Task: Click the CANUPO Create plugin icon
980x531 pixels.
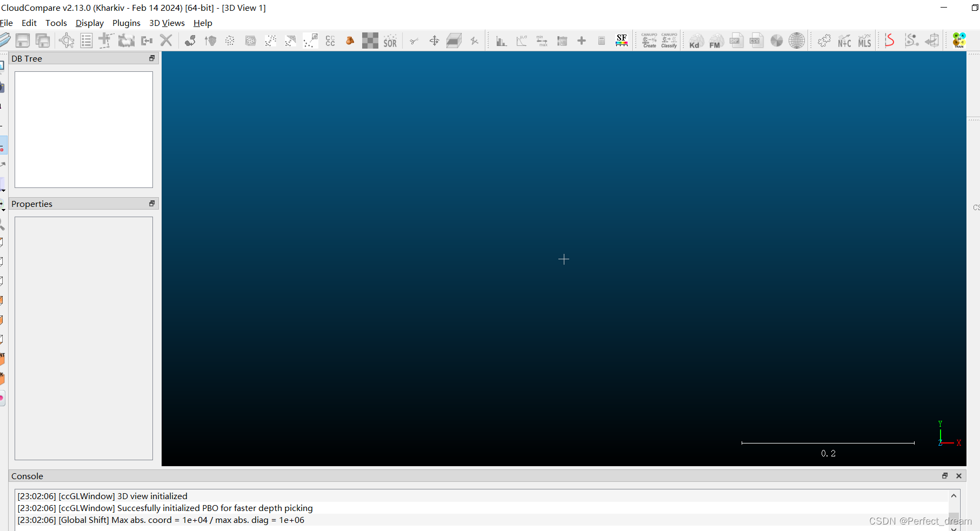Action: point(649,41)
